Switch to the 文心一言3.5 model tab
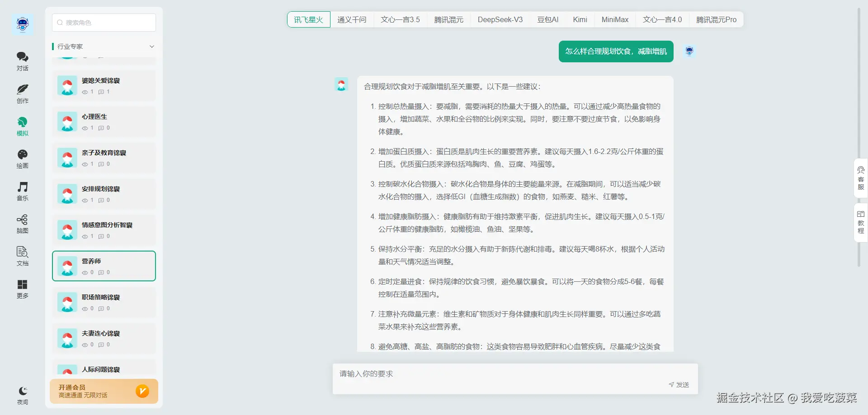The height and width of the screenshot is (415, 868). click(x=400, y=19)
